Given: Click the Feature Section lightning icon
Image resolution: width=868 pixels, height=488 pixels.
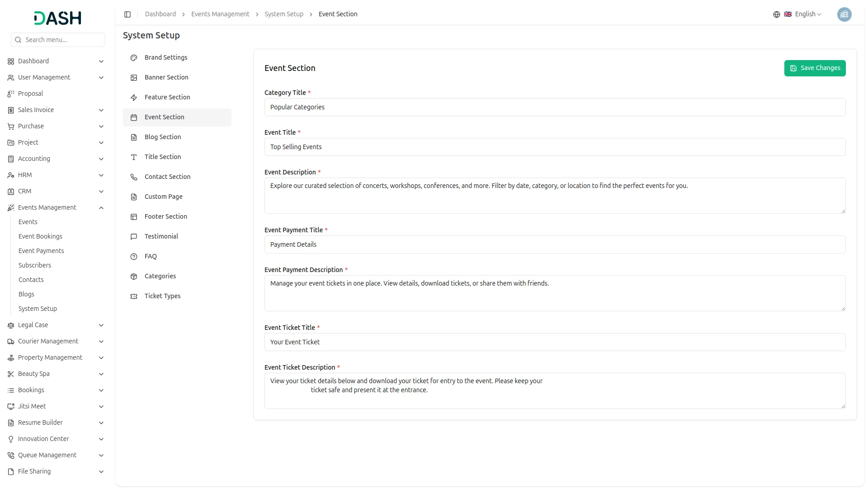Looking at the screenshot, I should pos(134,98).
